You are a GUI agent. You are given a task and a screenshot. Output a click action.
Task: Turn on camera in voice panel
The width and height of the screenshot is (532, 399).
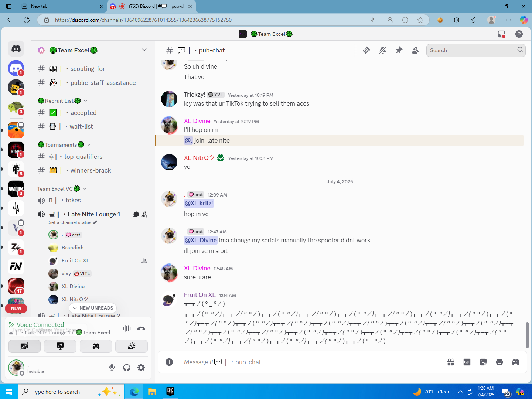pos(24,346)
